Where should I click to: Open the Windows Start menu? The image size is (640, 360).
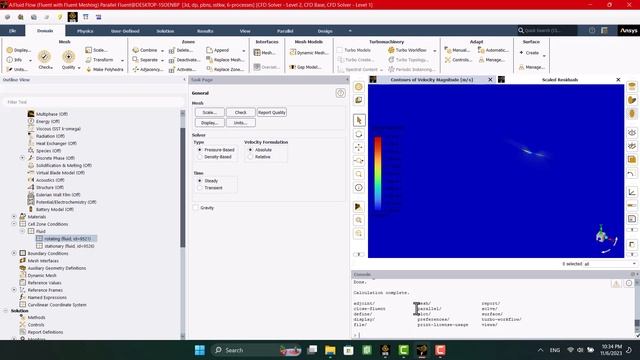[x=200, y=350]
